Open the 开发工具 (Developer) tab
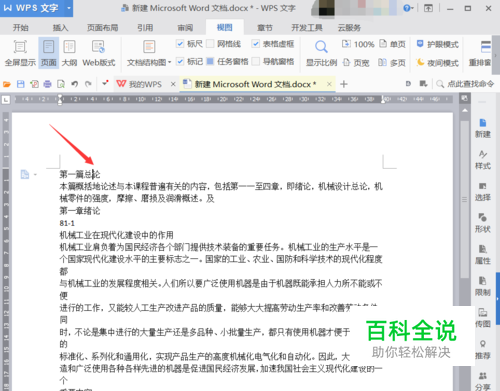This screenshot has width=500, height=391. click(x=307, y=28)
